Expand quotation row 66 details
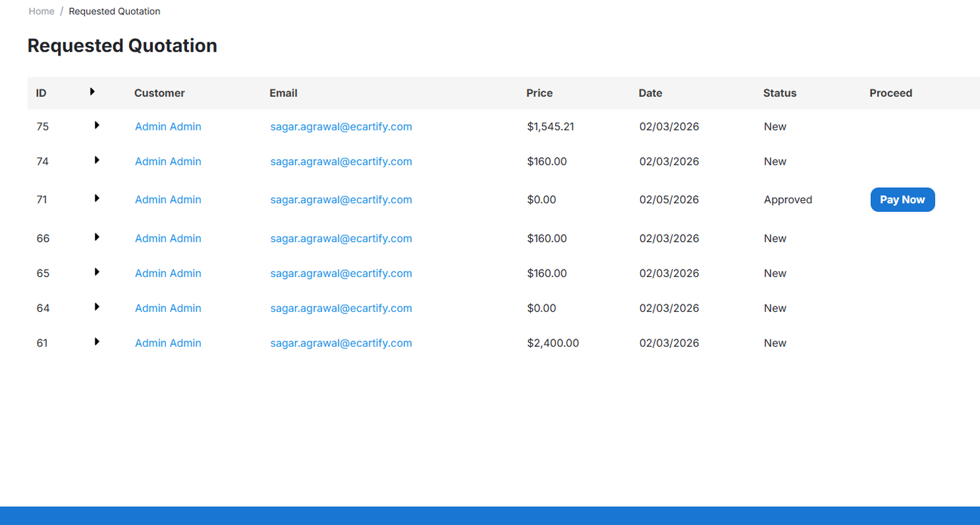Image resolution: width=980 pixels, height=525 pixels. [x=97, y=237]
